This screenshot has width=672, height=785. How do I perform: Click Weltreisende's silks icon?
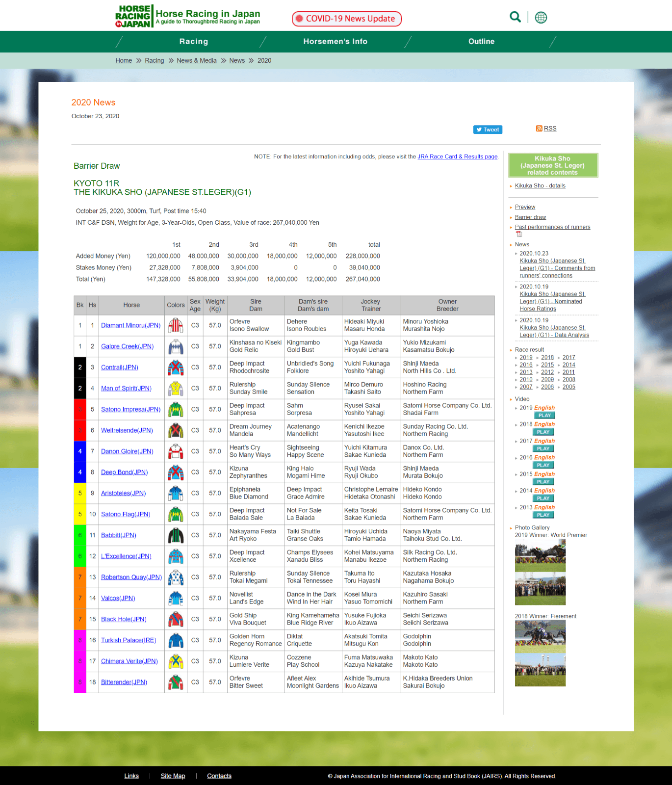176,430
